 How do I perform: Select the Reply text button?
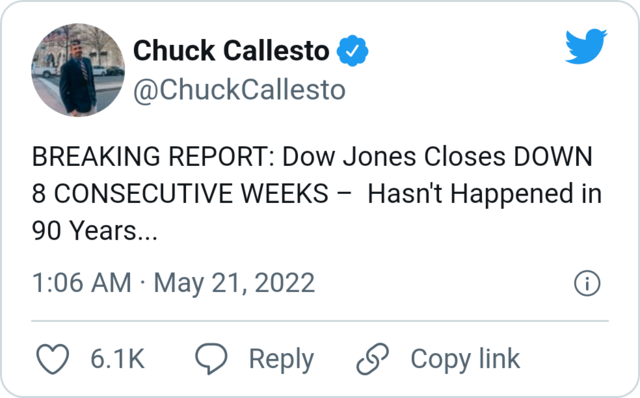pyautogui.click(x=281, y=360)
